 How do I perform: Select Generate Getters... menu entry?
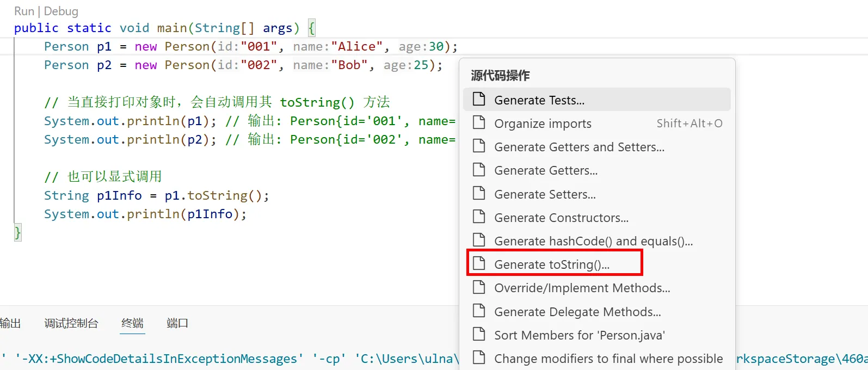546,171
